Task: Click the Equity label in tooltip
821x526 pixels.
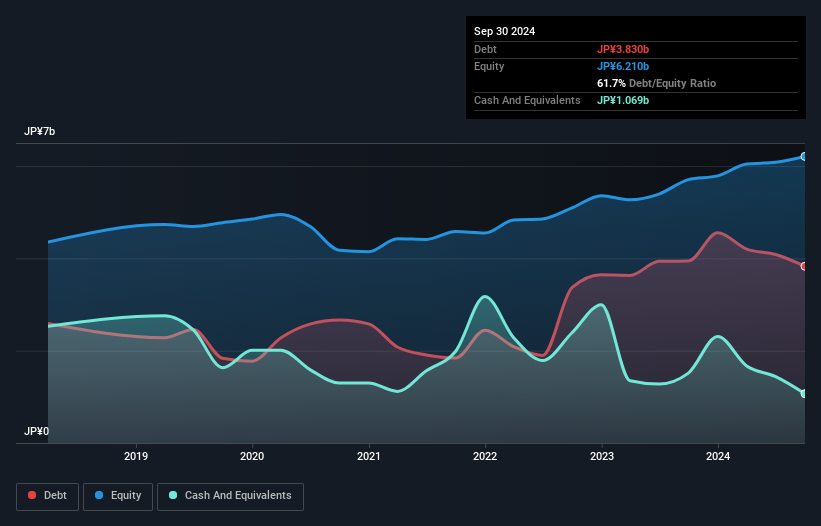Action: click(489, 66)
